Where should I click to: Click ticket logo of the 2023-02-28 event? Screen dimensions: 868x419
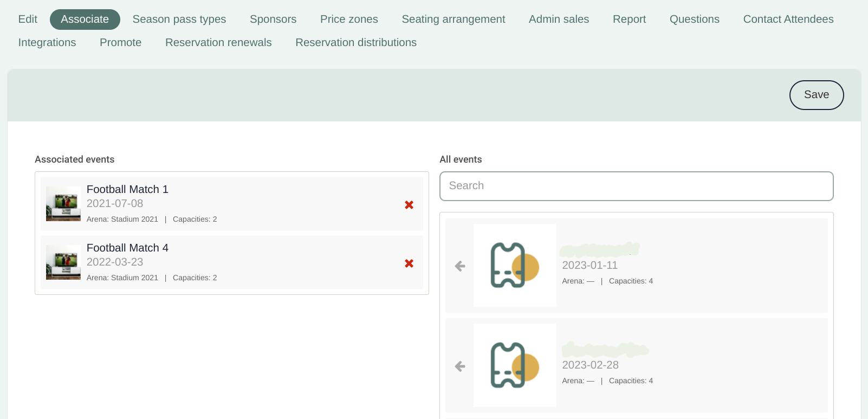click(515, 365)
